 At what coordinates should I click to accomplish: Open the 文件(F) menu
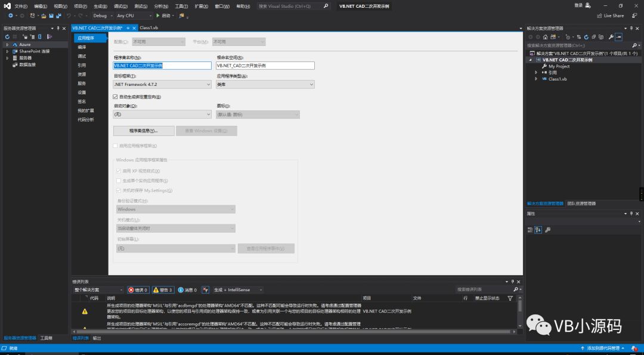click(x=21, y=6)
